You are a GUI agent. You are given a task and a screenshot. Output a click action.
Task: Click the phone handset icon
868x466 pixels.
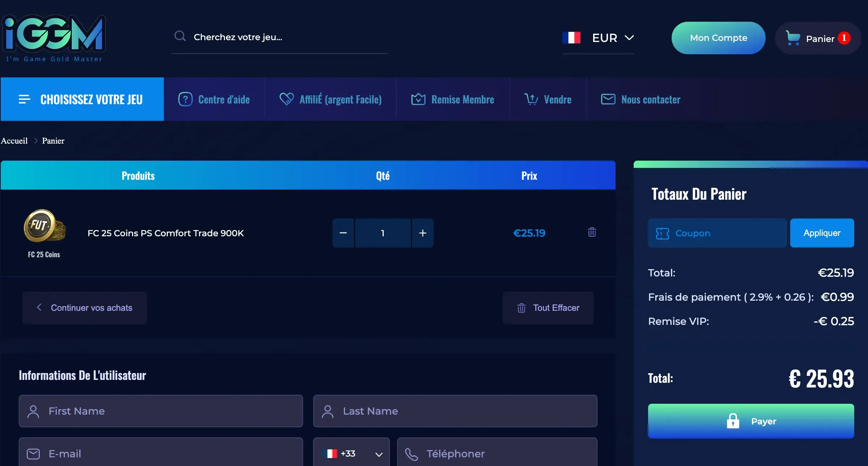tap(412, 454)
